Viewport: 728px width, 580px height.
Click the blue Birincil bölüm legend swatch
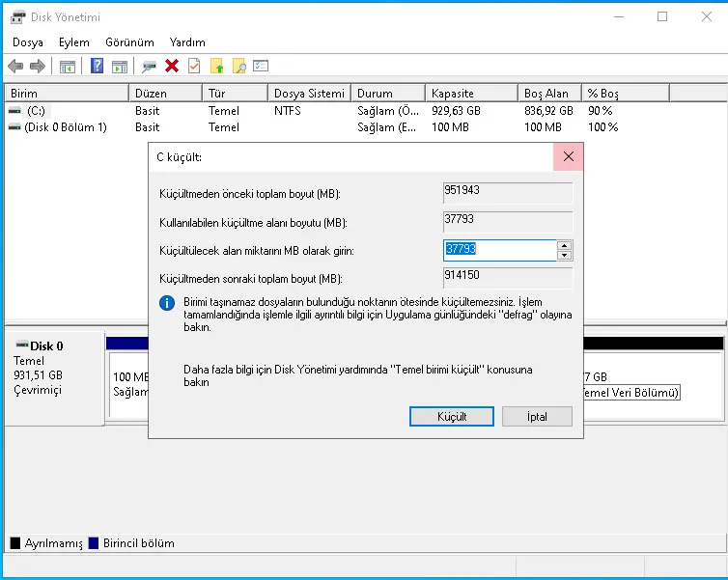tap(94, 543)
